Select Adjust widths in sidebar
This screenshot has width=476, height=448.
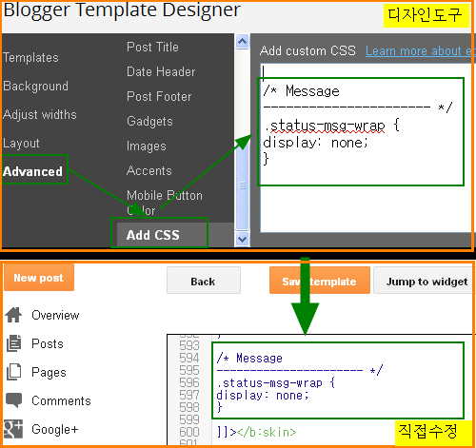click(x=40, y=114)
